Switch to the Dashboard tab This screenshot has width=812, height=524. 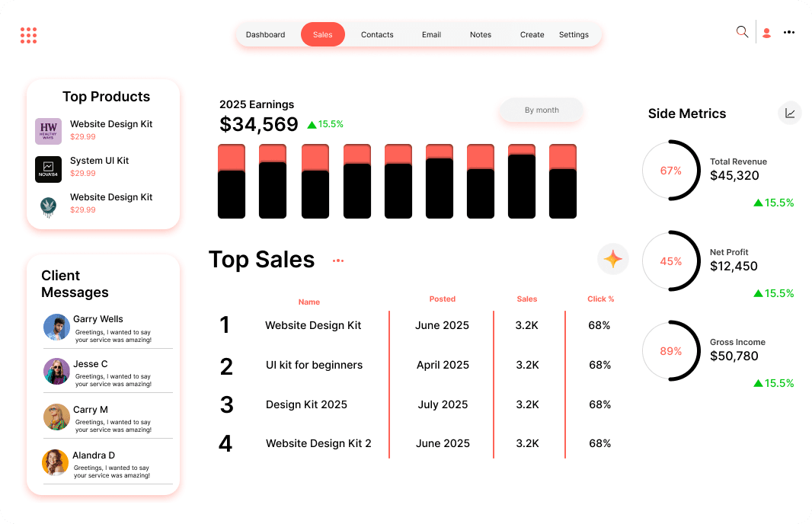tap(265, 34)
